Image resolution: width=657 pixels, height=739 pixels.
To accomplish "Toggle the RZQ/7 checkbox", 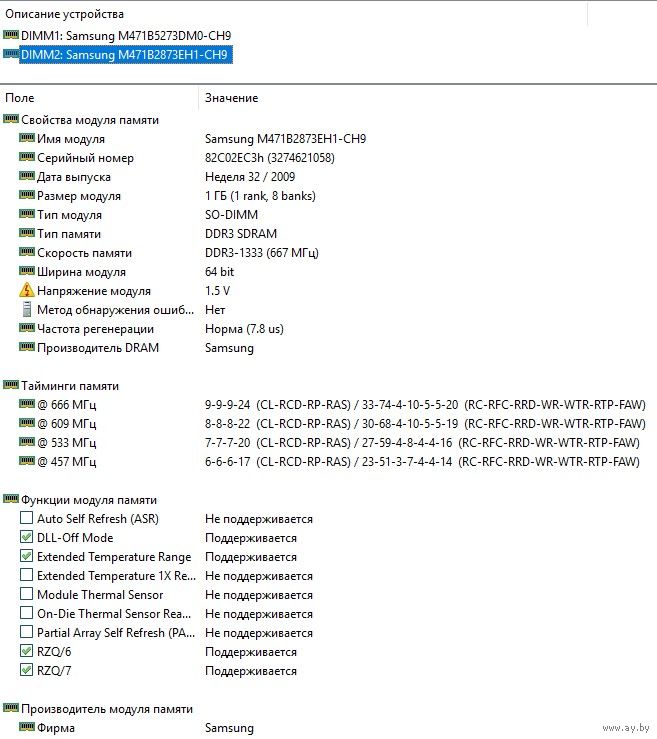I will pos(26,670).
